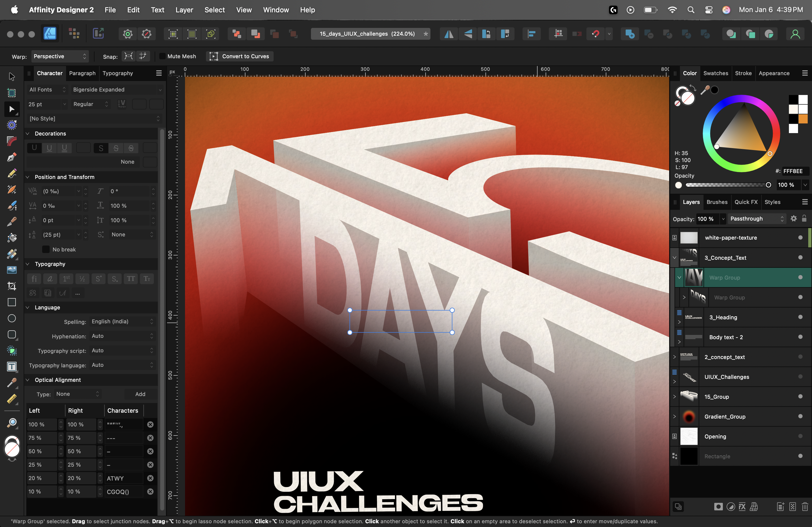Select the Pencil tool
Screen dimensions: 812x527
coord(12,173)
